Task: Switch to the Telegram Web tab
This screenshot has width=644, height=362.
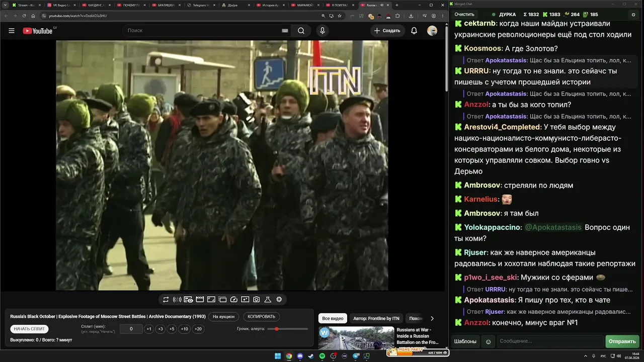Action: (201, 5)
